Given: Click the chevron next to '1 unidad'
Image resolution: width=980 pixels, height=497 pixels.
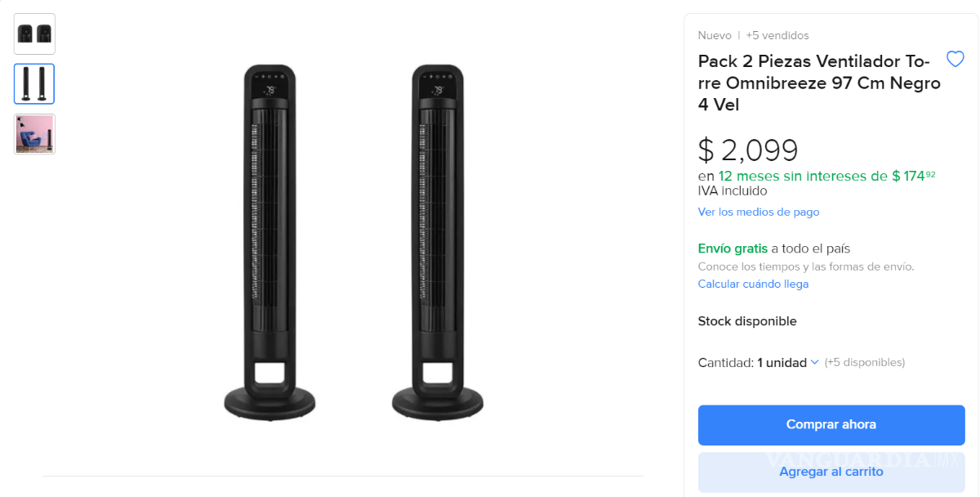Looking at the screenshot, I should [x=813, y=362].
